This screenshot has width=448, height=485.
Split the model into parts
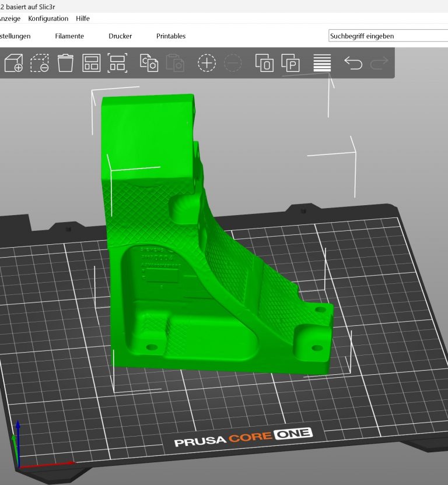290,62
